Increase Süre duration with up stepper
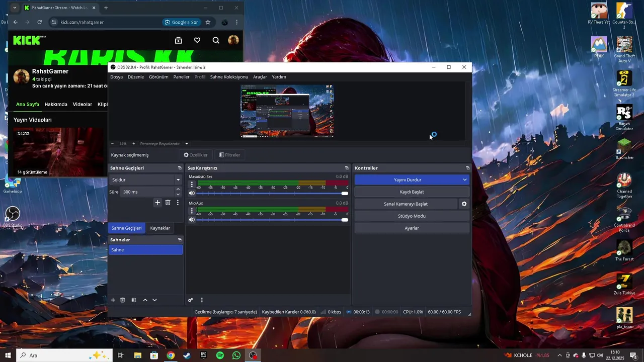 pos(178,190)
